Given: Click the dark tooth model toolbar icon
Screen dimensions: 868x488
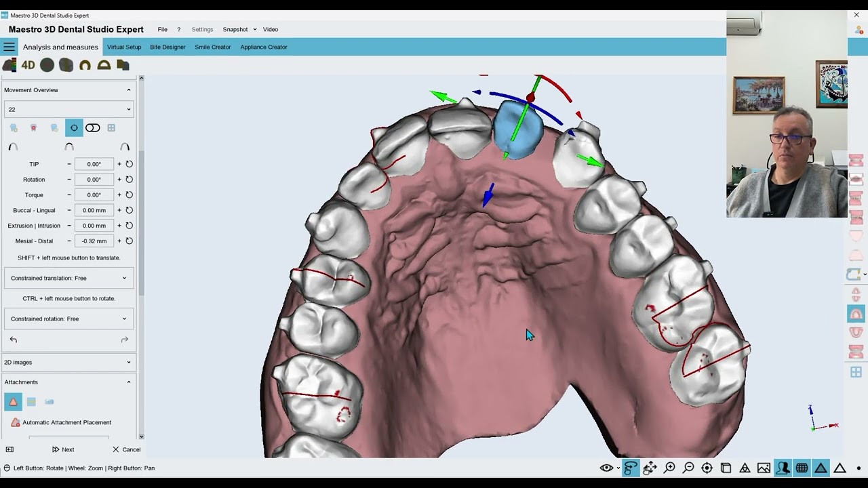Looking at the screenshot, I should [66, 65].
